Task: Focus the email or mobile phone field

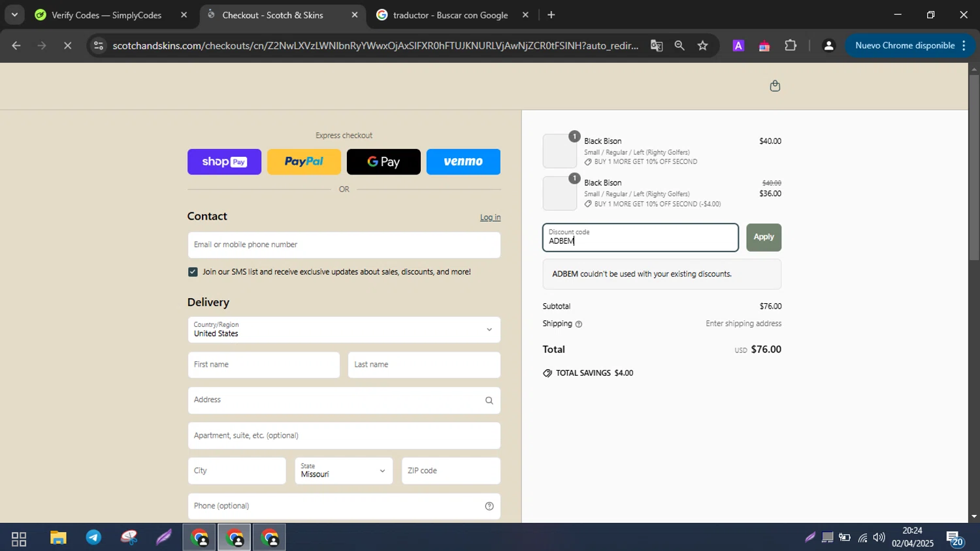Action: click(x=344, y=245)
